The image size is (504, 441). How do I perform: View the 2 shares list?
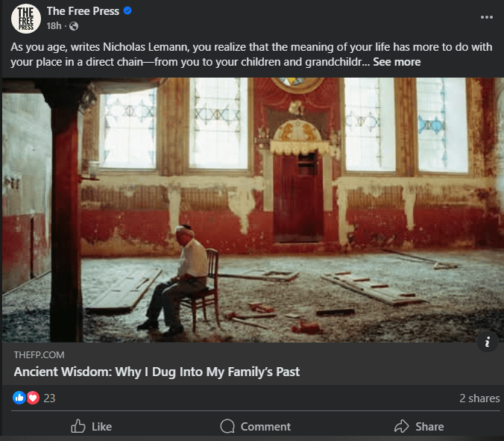(x=479, y=398)
